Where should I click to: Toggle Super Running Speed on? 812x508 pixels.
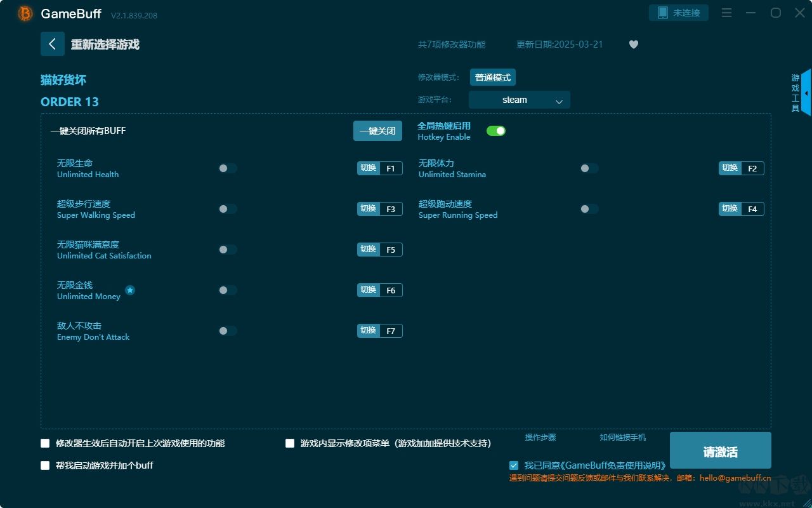[x=589, y=208]
